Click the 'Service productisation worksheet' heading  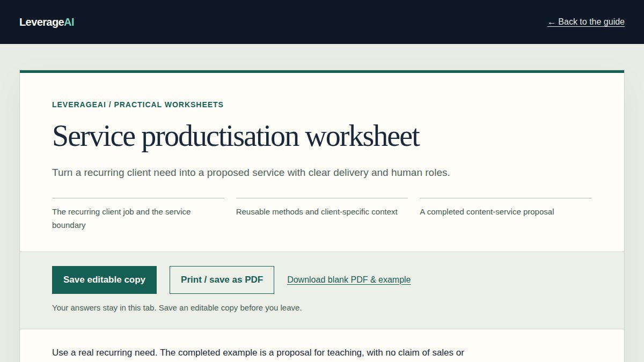point(236,136)
